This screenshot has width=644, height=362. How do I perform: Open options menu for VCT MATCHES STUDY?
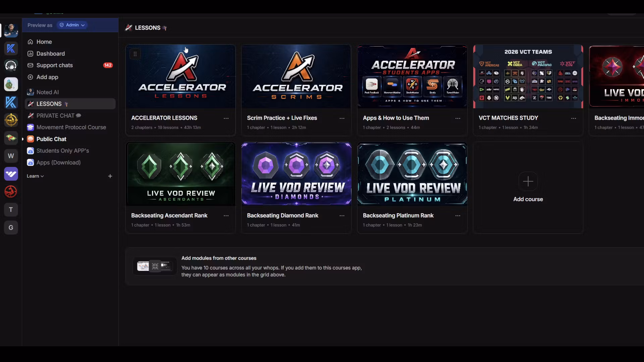tap(574, 118)
